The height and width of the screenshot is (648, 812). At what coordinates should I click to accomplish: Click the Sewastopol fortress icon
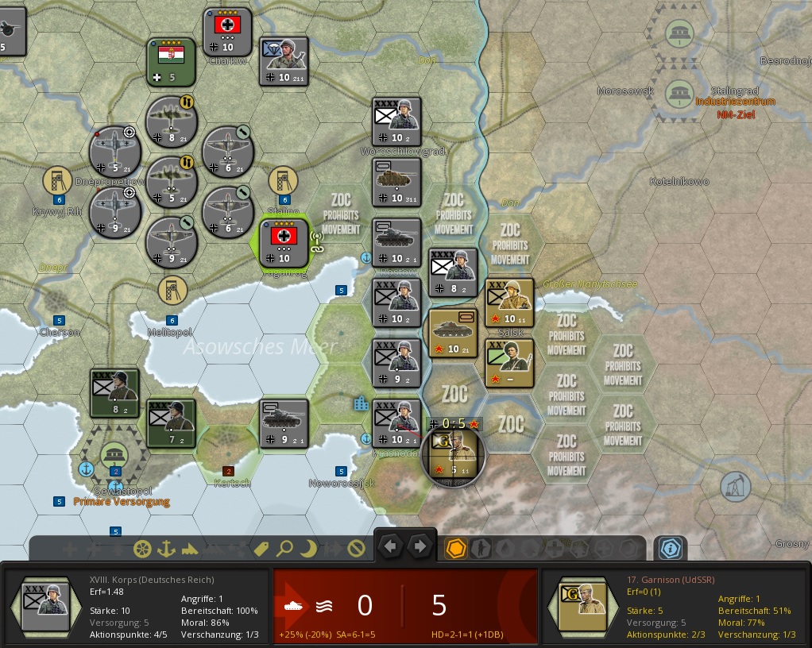(114, 456)
